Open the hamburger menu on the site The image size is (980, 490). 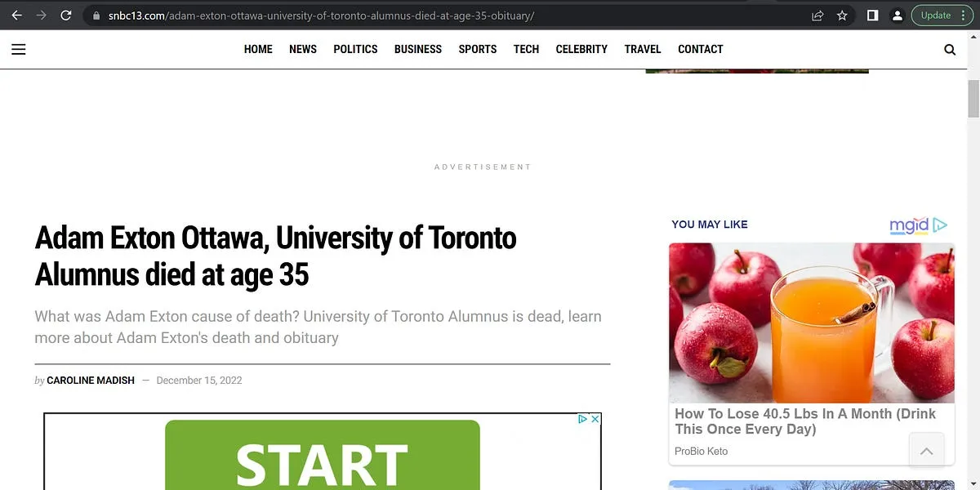point(19,49)
